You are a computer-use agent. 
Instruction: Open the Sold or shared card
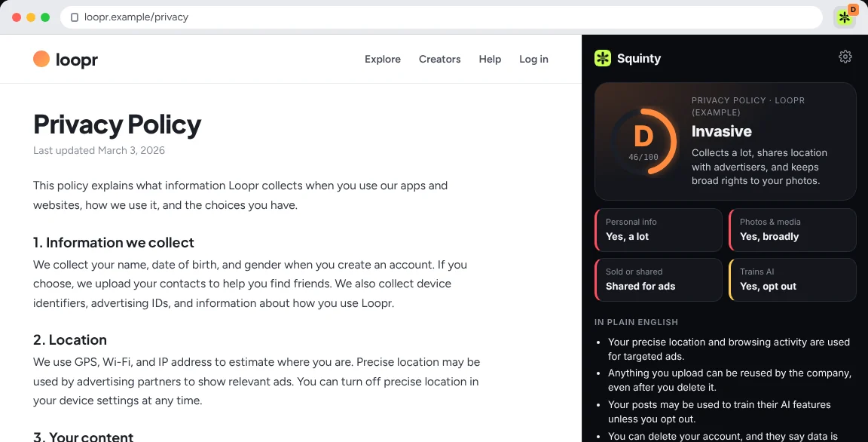659,280
